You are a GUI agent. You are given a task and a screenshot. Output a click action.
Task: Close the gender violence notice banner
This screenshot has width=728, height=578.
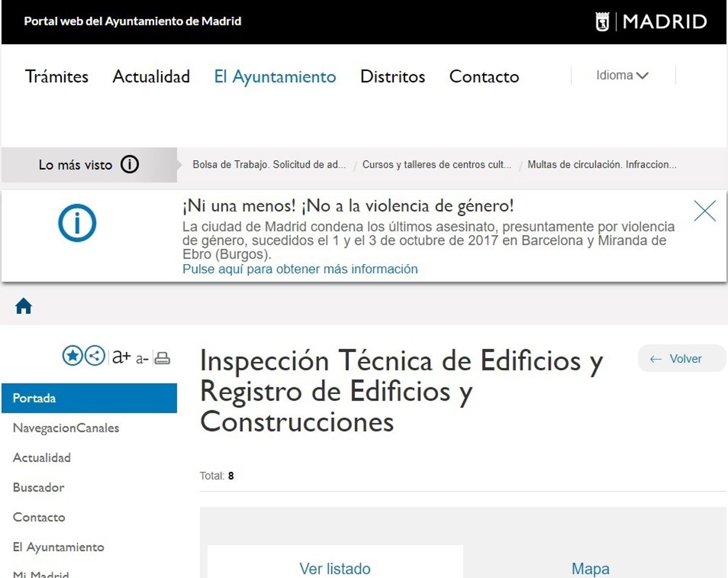tap(704, 211)
